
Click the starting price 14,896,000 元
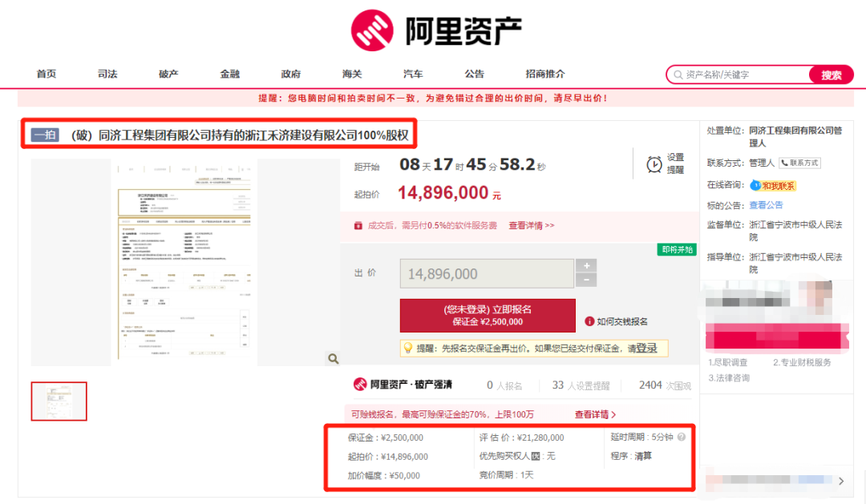[x=450, y=192]
